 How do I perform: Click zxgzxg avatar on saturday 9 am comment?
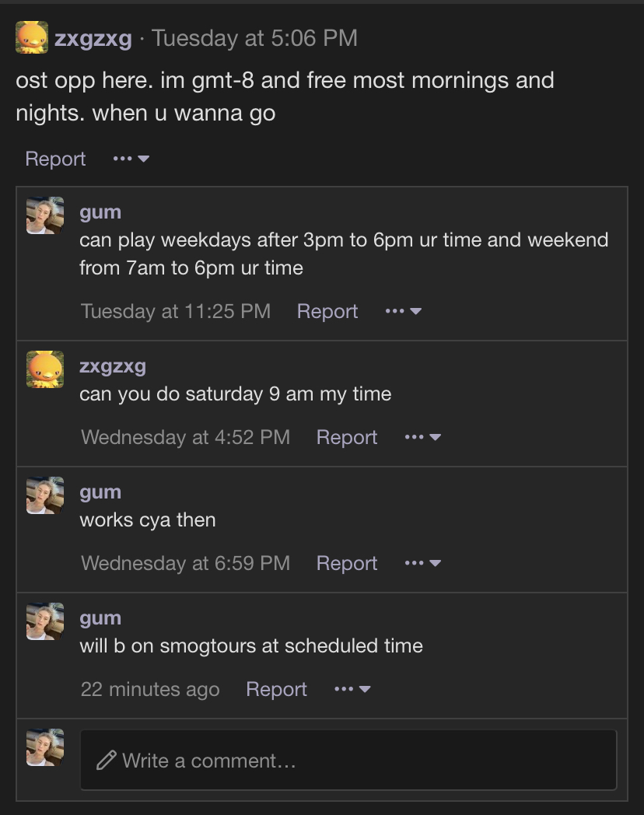coord(45,369)
